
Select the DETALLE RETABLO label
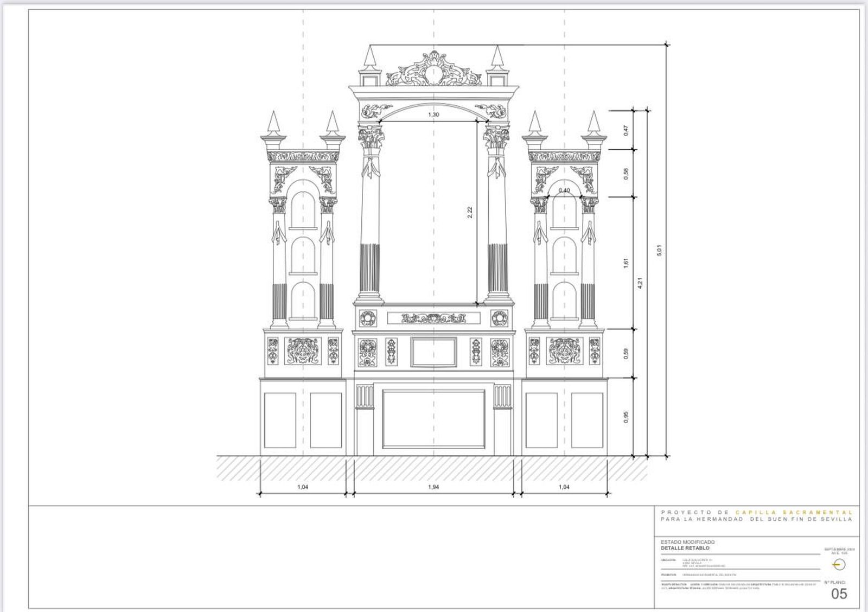[685, 549]
